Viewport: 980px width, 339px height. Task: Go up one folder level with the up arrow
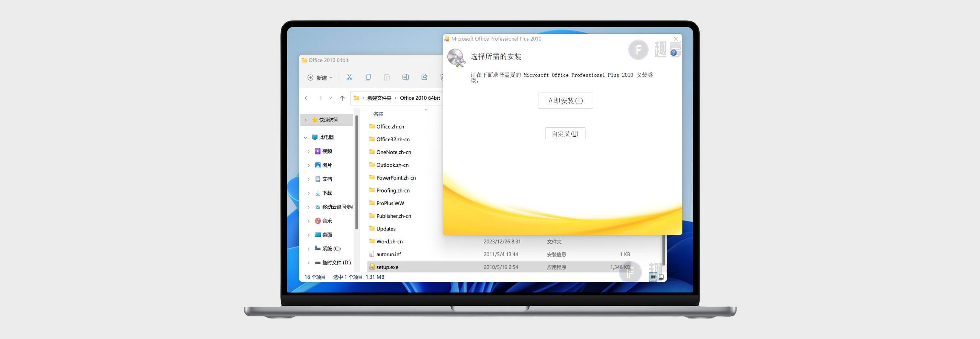point(342,98)
